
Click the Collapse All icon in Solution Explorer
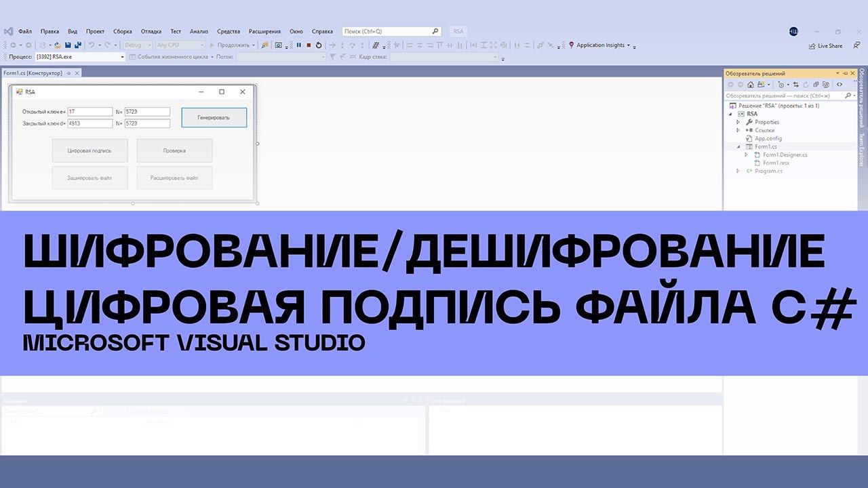pos(816,85)
